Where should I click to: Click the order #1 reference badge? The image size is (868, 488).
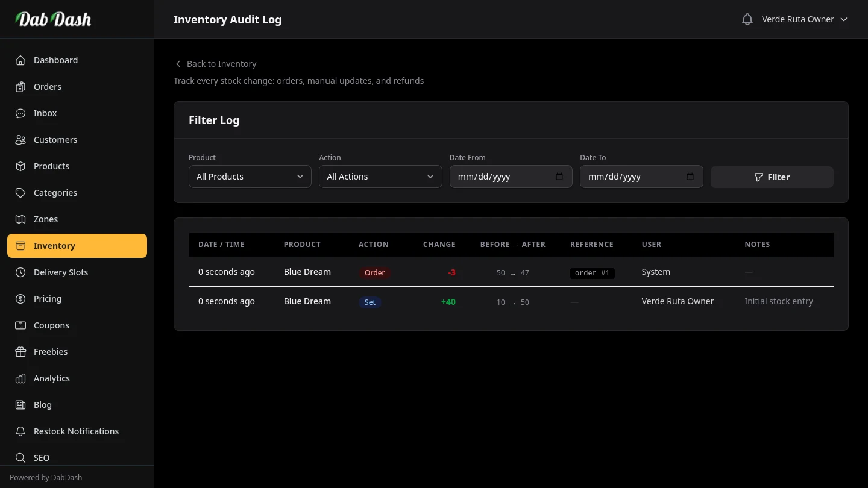(x=592, y=273)
